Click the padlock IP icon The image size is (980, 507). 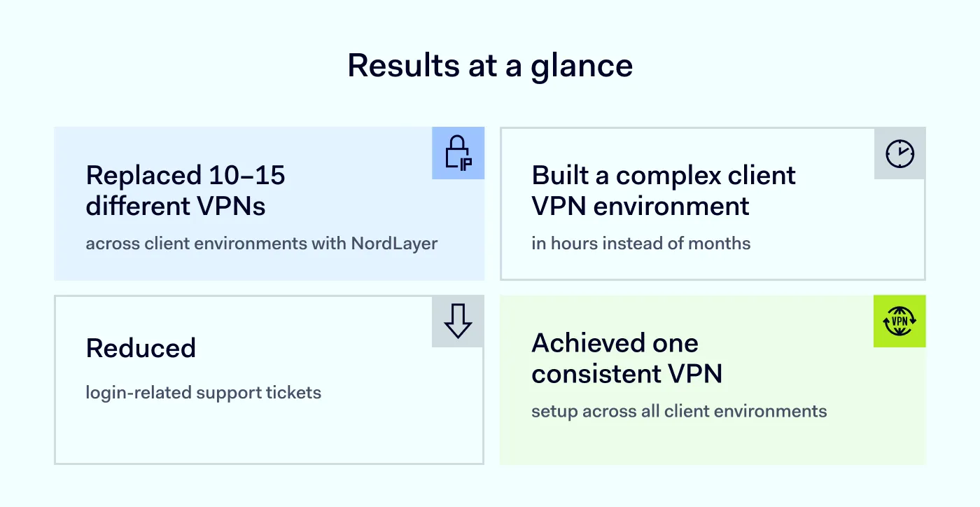458,153
